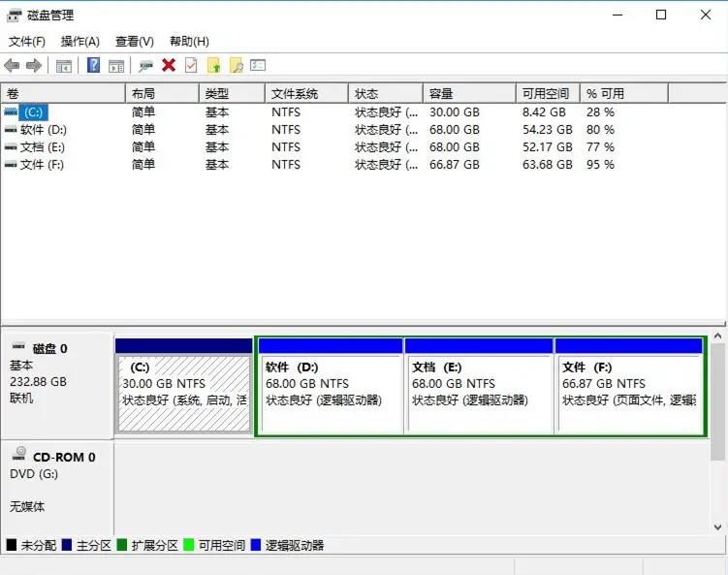The width and height of the screenshot is (728, 575).
Task: Minimize the Disk Management window
Action: coord(617,15)
